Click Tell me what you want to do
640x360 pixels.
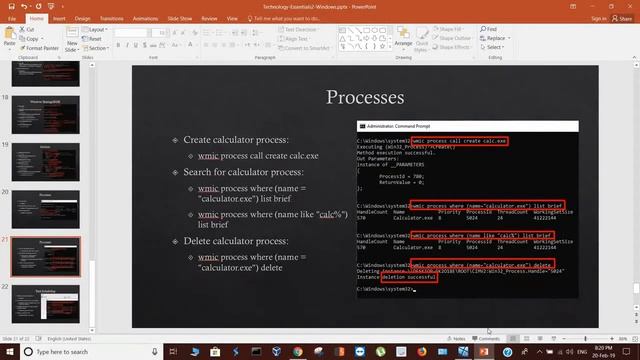click(284, 19)
